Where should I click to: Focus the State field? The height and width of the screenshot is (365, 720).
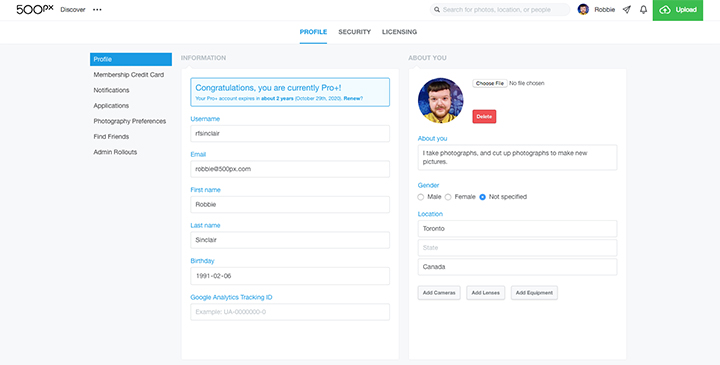[x=518, y=248]
